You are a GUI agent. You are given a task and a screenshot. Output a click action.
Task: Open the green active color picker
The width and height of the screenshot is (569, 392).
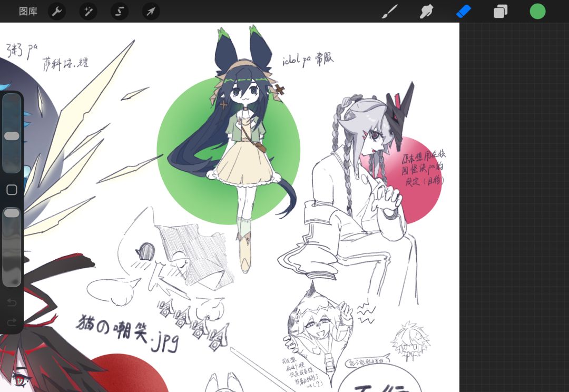[x=537, y=12]
